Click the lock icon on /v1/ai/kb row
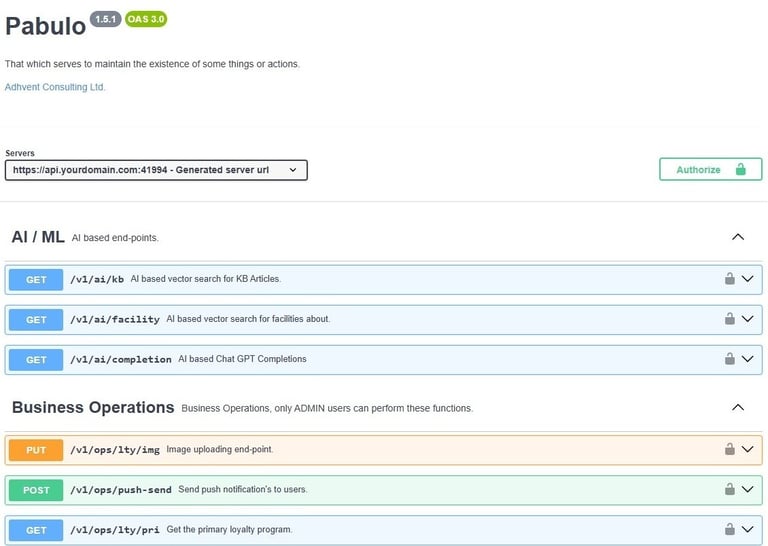Image resolution: width=768 pixels, height=546 pixels. pos(729,279)
